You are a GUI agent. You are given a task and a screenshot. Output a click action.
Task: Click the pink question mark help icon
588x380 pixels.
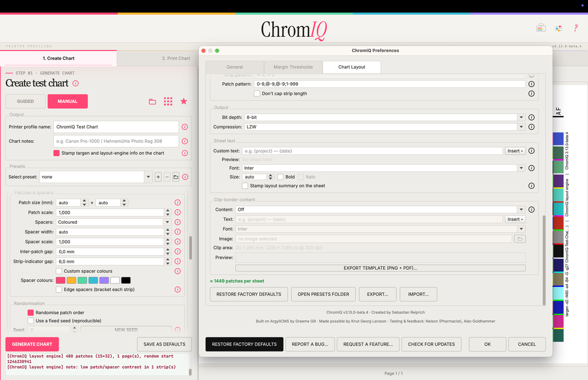[x=576, y=28]
